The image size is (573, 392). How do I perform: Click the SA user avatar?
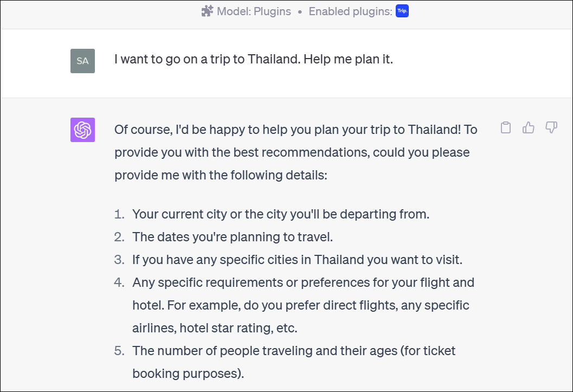pyautogui.click(x=82, y=61)
